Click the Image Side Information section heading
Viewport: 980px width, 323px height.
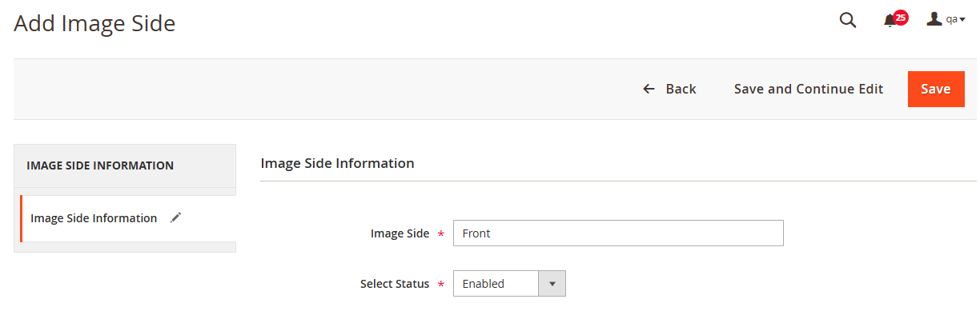(x=337, y=163)
